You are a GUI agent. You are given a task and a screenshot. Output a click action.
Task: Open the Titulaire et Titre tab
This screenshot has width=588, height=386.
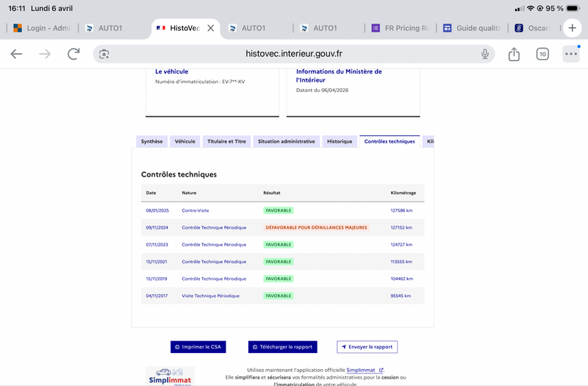pos(226,141)
